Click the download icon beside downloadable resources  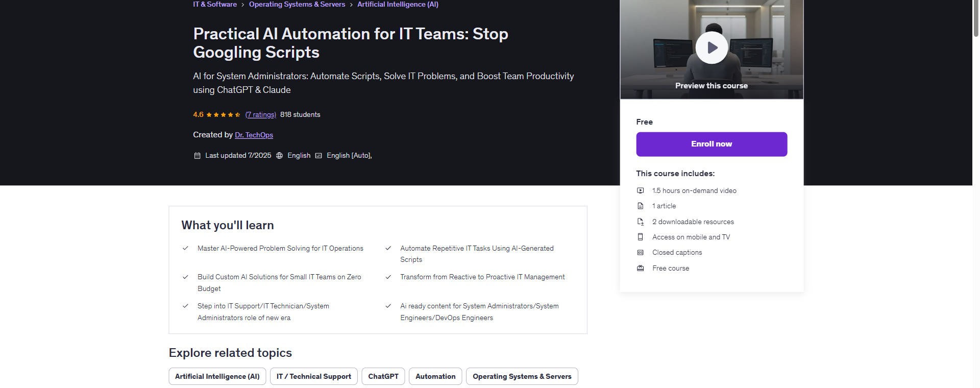(640, 222)
